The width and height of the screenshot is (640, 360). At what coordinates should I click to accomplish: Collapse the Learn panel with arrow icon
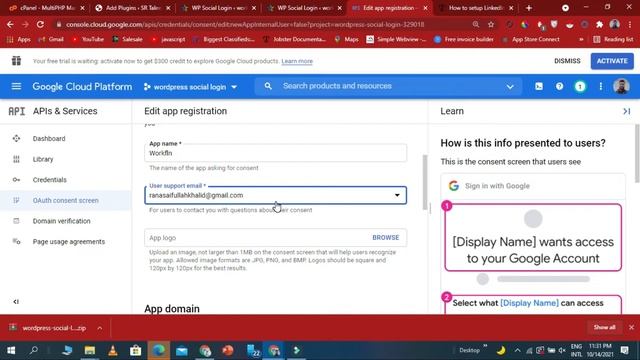point(627,111)
